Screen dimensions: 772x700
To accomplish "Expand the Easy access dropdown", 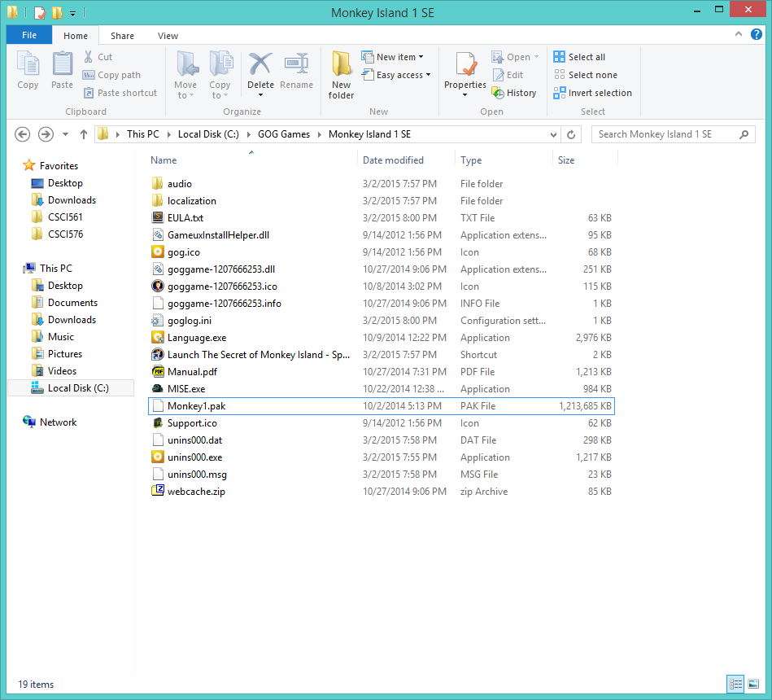I will pos(396,75).
